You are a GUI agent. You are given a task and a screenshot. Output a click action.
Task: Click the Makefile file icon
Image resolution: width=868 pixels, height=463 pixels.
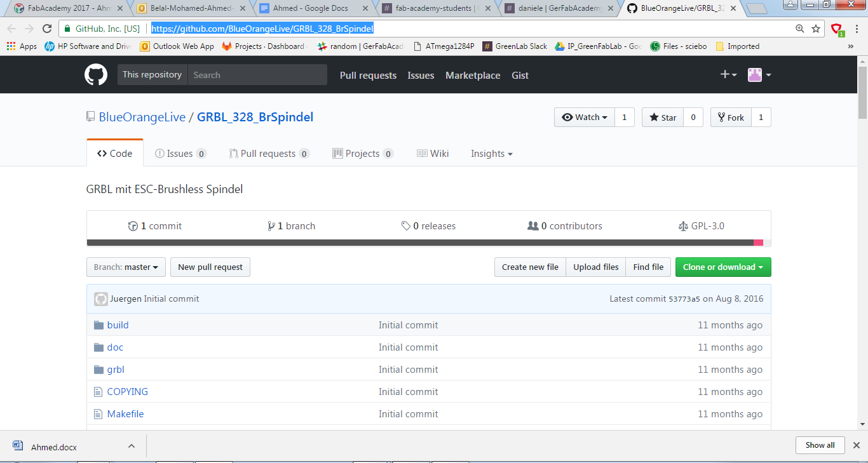(x=98, y=414)
